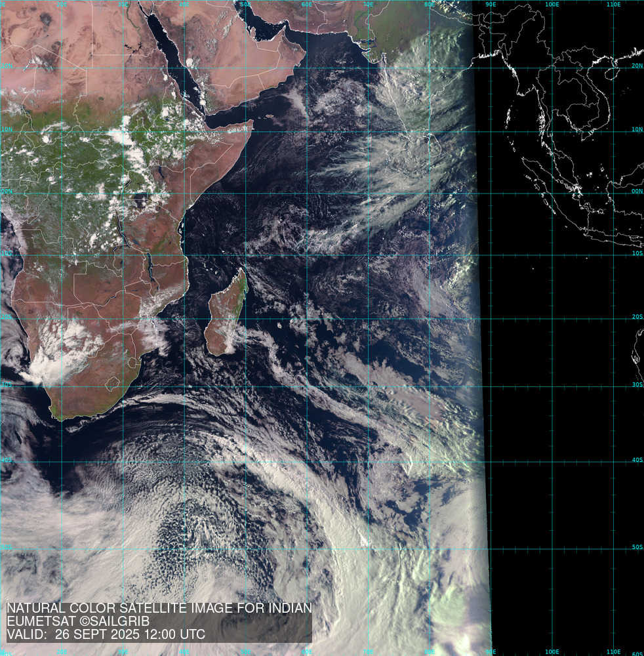Viewport: 644px width, 656px height.
Task: Click the 30S latitude label on right edge
Action: [637, 385]
